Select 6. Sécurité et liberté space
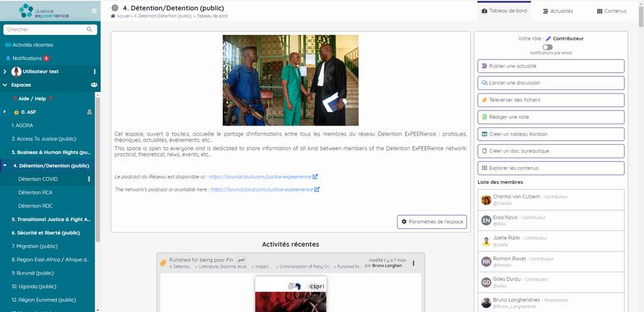This screenshot has height=312, width=644. [x=46, y=233]
